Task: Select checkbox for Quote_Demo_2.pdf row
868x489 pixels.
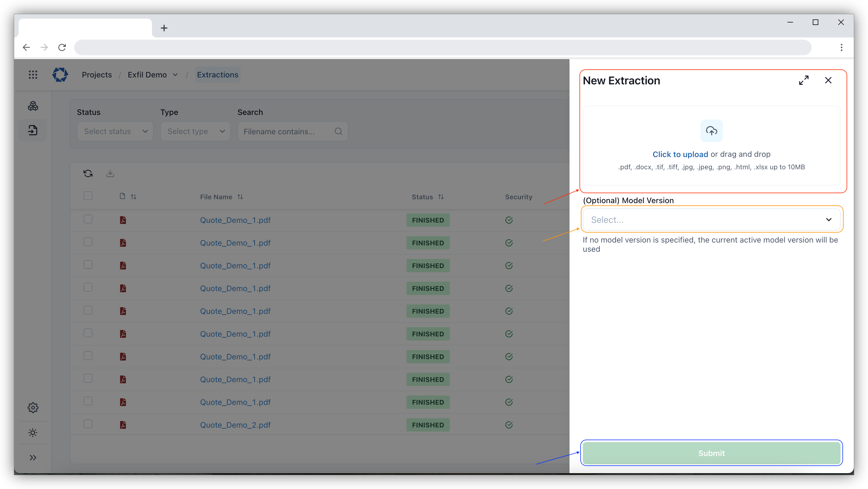Action: point(88,424)
